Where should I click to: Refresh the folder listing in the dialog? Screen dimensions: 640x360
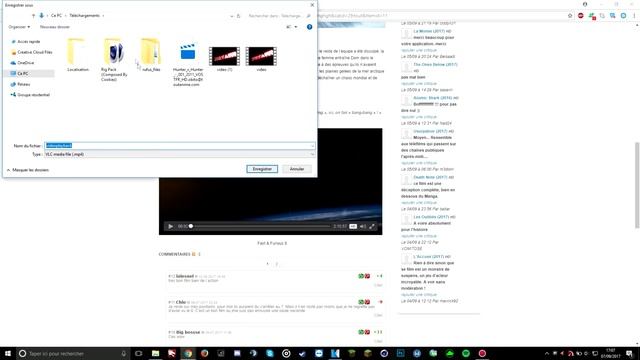[239, 16]
